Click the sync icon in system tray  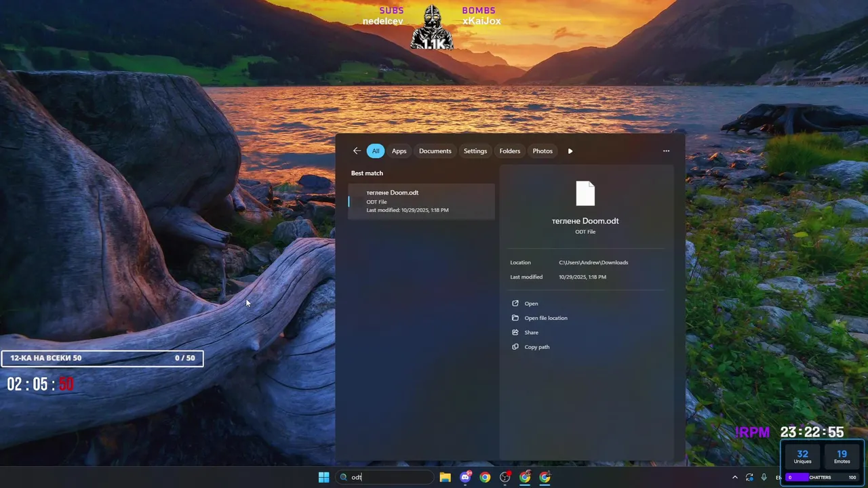click(749, 477)
